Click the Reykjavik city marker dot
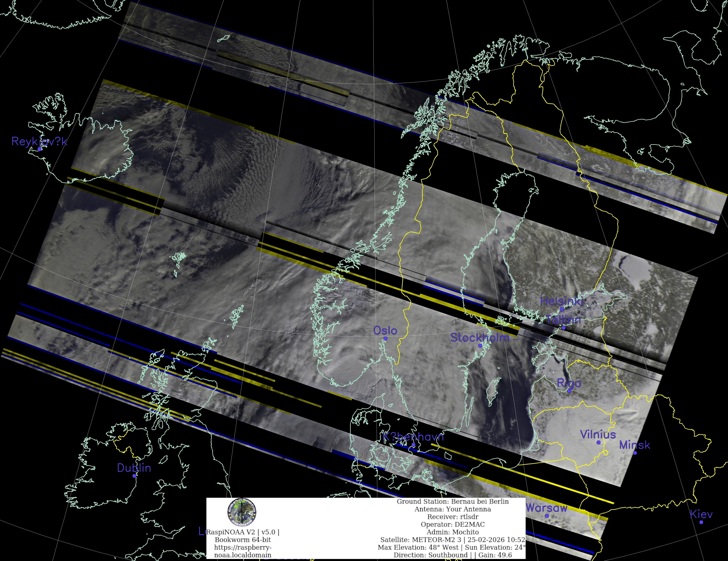728x561 pixels. pos(39,149)
